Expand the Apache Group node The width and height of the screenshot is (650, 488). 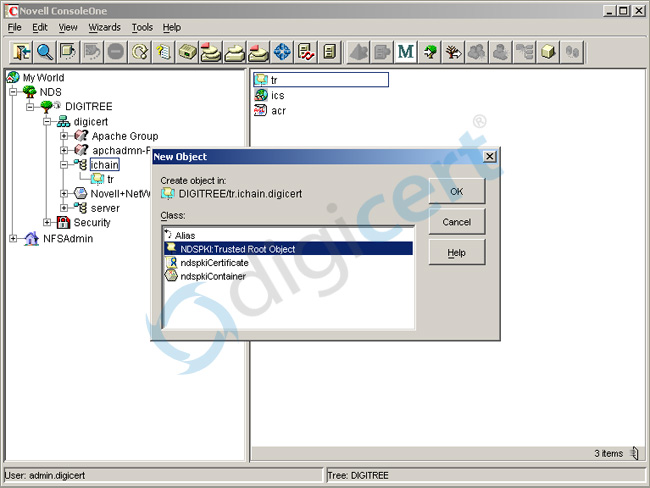[x=63, y=136]
